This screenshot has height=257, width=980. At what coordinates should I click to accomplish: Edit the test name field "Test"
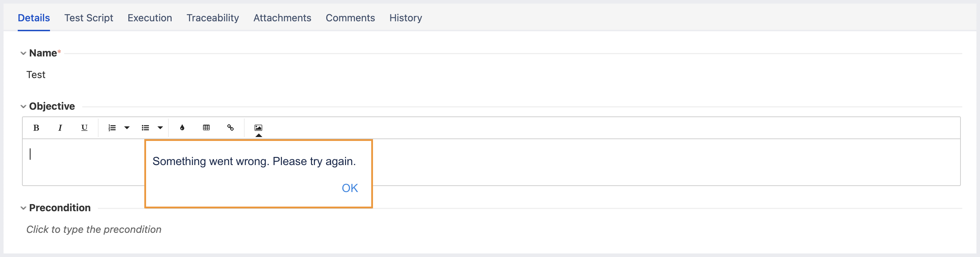click(36, 75)
